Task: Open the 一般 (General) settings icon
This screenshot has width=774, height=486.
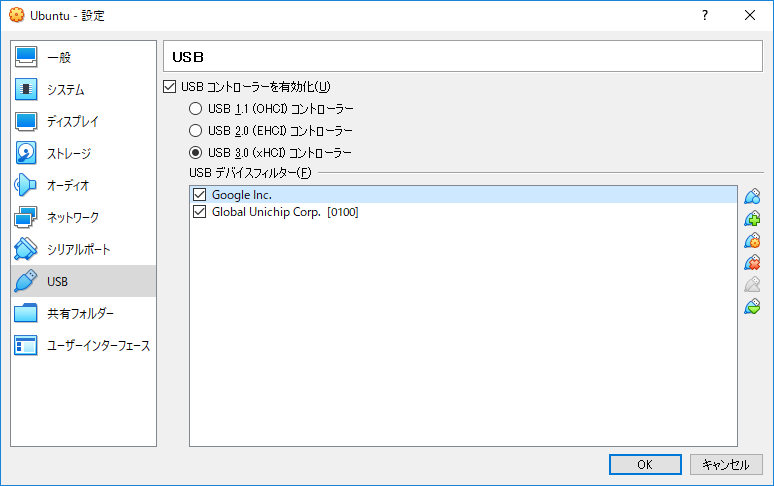Action: pos(26,57)
